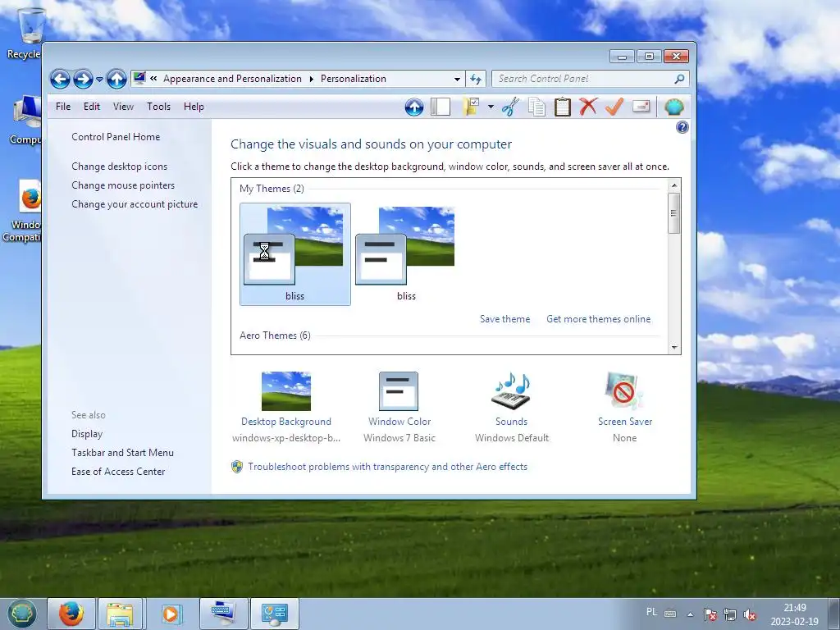Open Display under See also
840x630 pixels.
(x=87, y=434)
